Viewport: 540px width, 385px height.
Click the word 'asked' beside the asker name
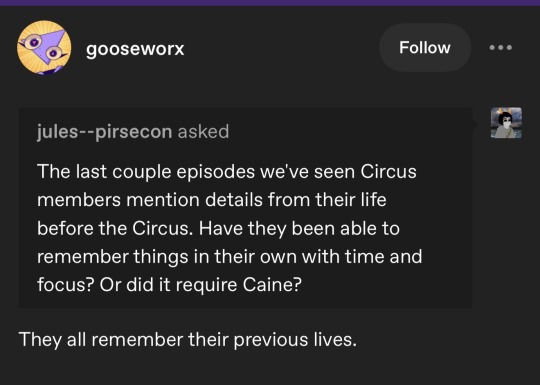[203, 132]
